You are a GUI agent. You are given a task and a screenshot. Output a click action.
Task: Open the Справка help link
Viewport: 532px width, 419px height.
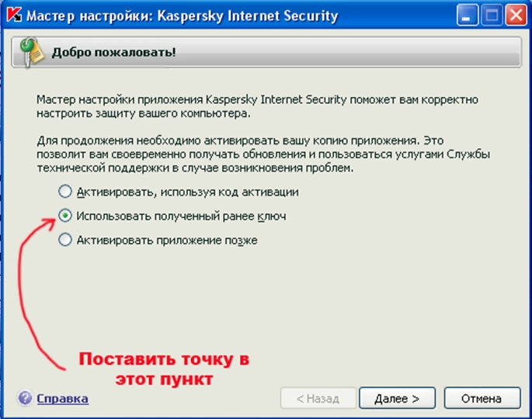pos(63,399)
